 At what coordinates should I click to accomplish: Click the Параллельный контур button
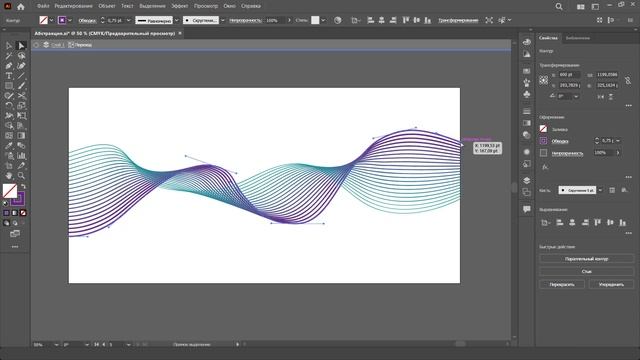[x=587, y=259]
